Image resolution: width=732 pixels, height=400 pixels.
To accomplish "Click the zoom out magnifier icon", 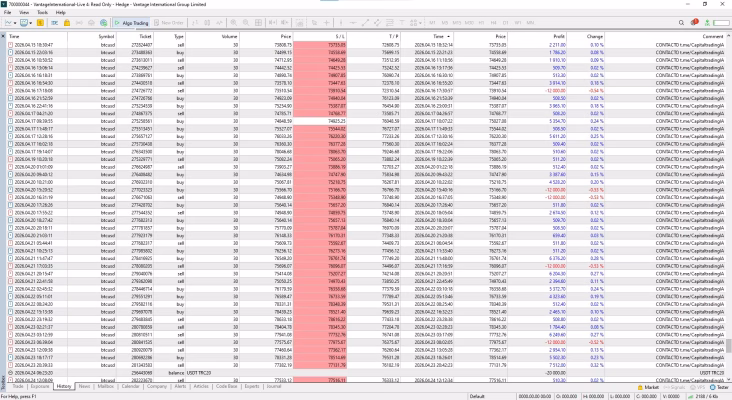I will (x=246, y=22).
